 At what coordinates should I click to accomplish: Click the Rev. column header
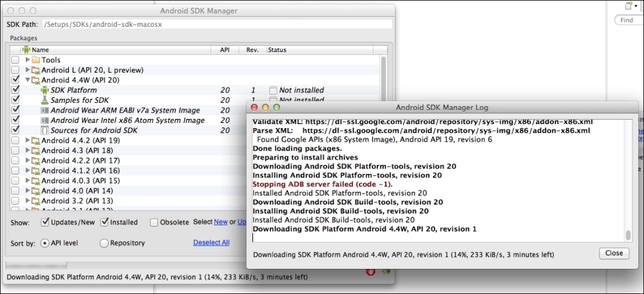click(252, 50)
